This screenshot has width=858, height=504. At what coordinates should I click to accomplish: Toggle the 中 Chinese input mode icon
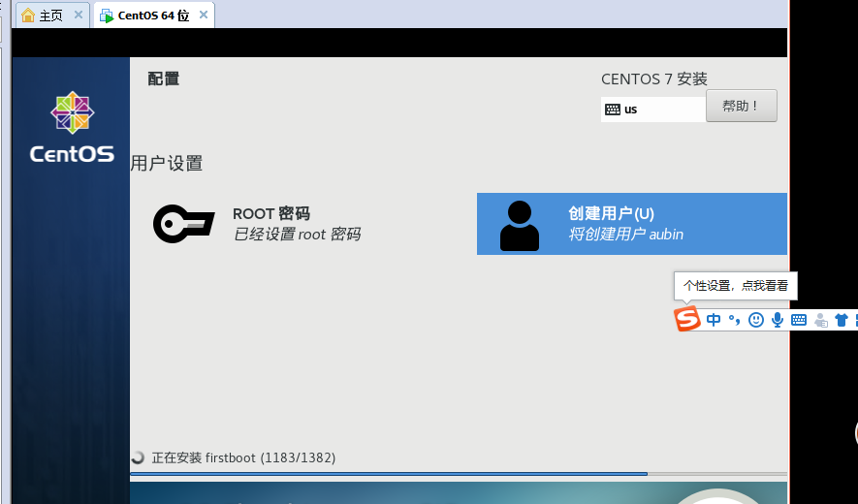[714, 320]
